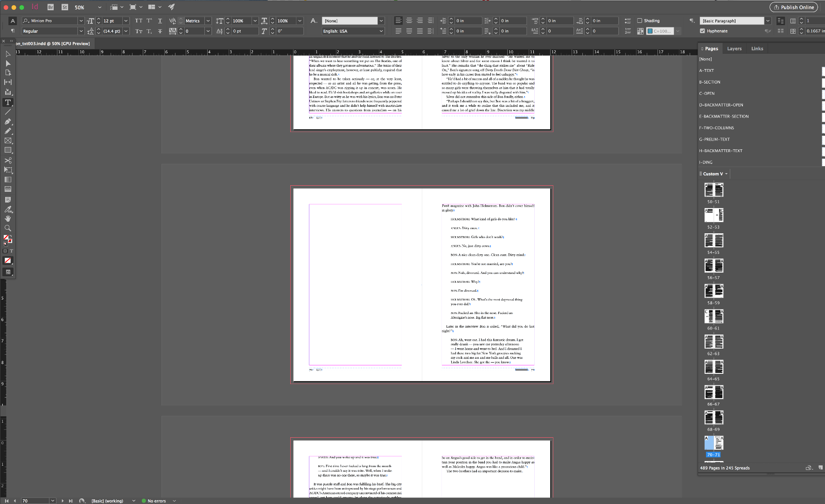Select the Gradient Feather tool
The height and width of the screenshot is (504, 825).
(x=8, y=189)
